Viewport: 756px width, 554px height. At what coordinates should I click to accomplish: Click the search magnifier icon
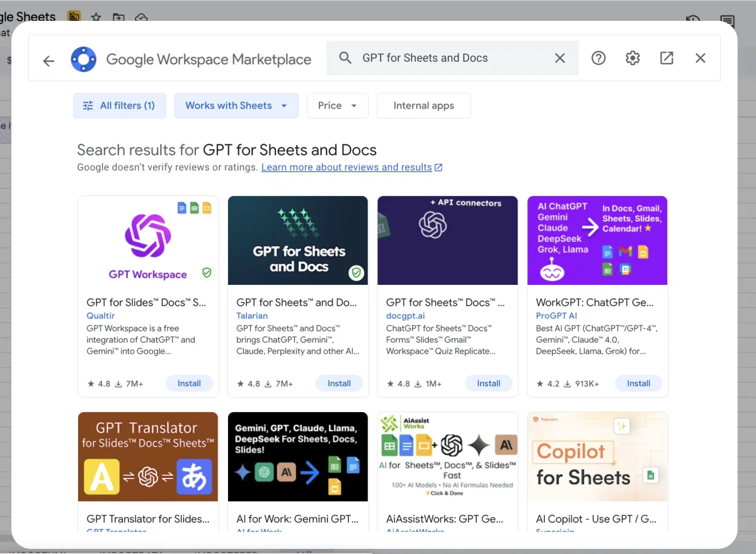345,58
